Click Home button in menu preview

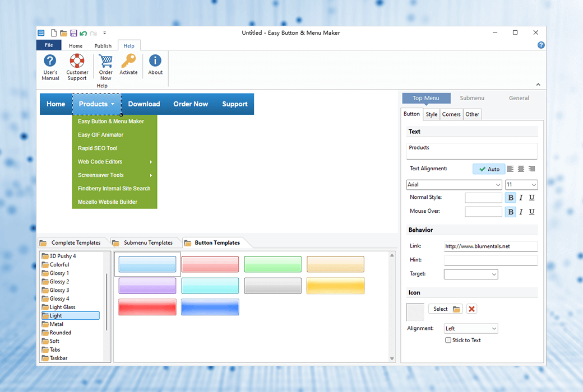[55, 104]
